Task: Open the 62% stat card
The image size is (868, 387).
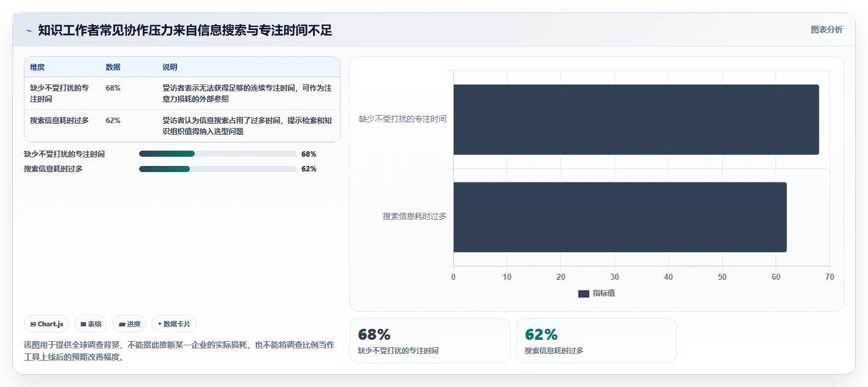Action: click(597, 340)
